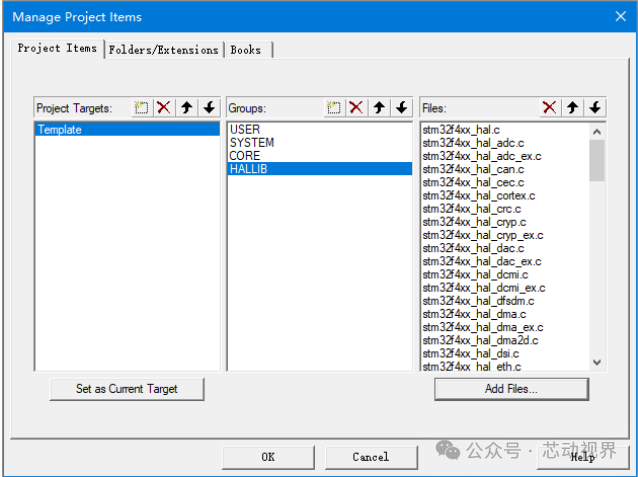Create a new project target
The height and width of the screenshot is (477, 638).
pos(142,108)
